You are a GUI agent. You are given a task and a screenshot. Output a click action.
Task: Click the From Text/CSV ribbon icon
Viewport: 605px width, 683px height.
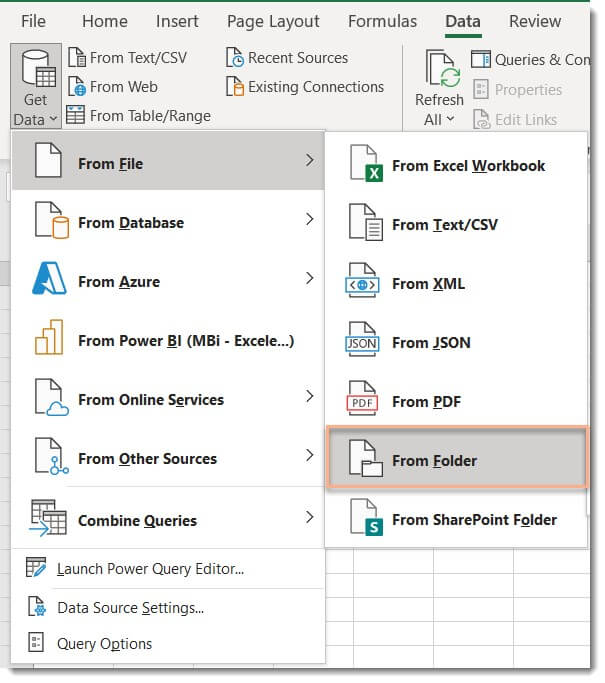coord(77,58)
